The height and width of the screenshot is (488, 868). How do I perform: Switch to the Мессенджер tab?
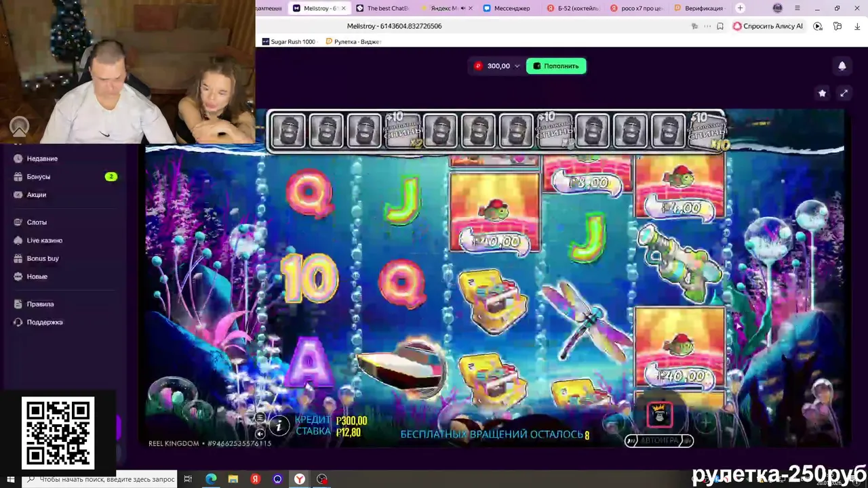(509, 8)
